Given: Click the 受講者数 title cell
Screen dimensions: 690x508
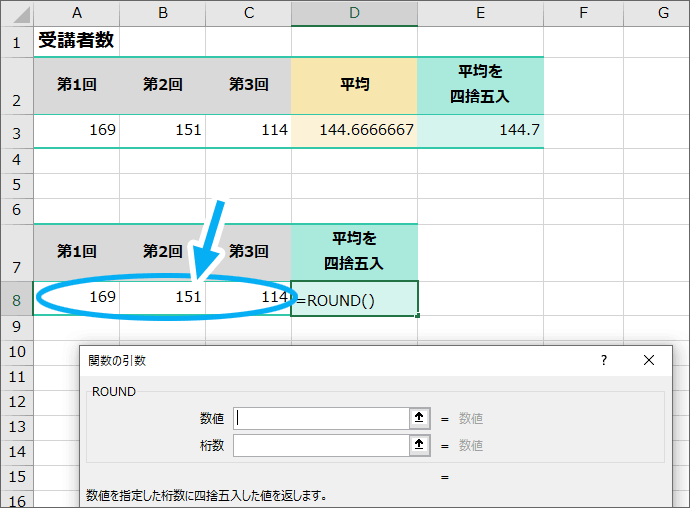Looking at the screenshot, I should click(77, 41).
